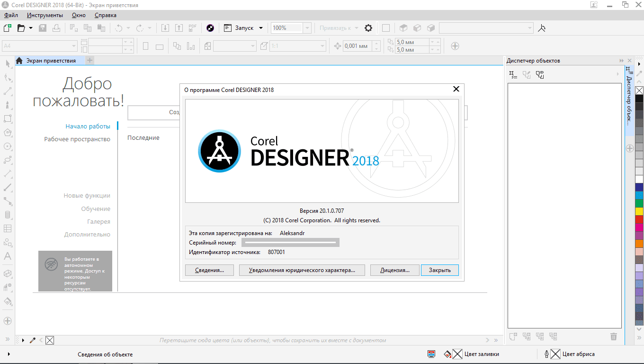Pick the yellow swatch in palette

639,211
